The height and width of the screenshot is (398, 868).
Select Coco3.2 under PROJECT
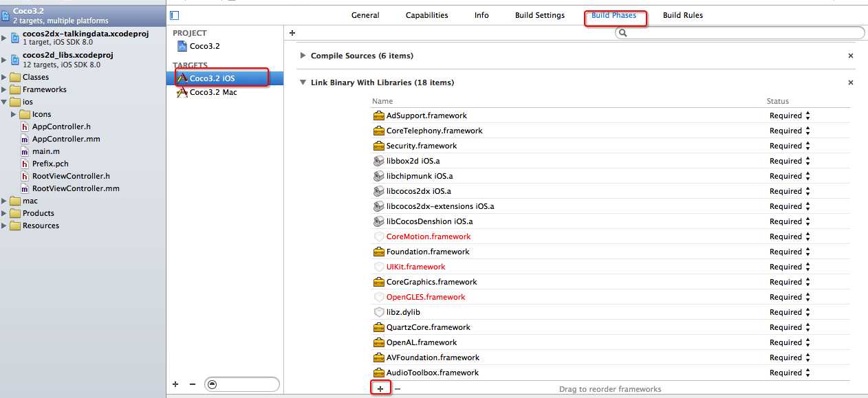pos(204,46)
